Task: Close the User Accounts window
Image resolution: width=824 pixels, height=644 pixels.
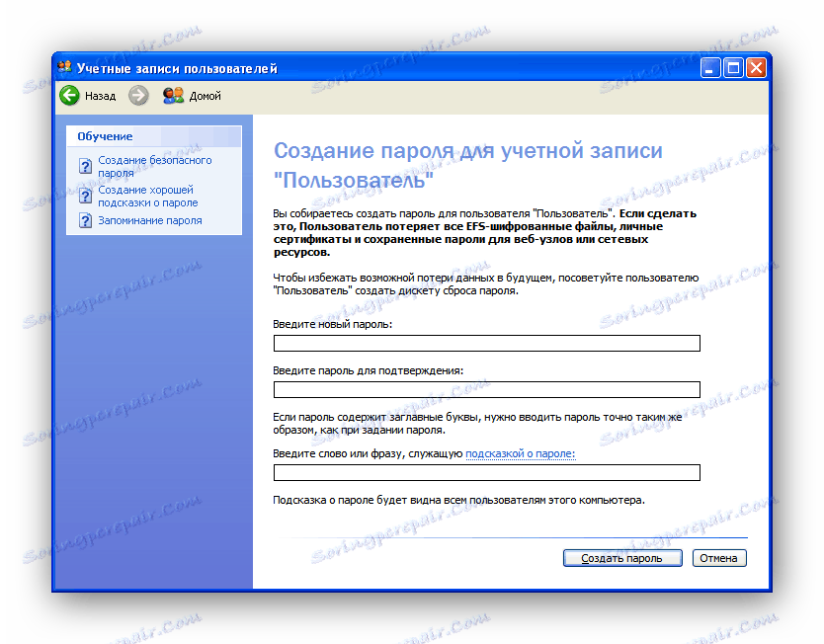Action: pos(756,68)
